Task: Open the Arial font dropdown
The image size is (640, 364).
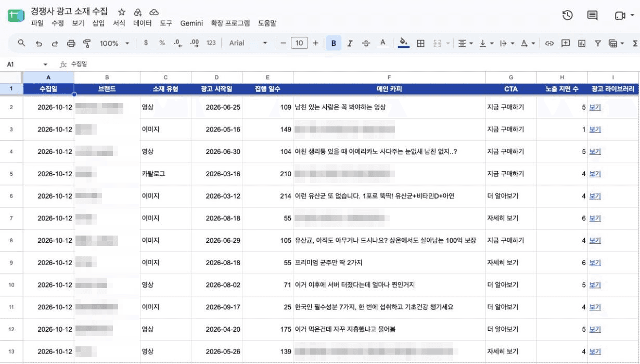Action: point(248,43)
